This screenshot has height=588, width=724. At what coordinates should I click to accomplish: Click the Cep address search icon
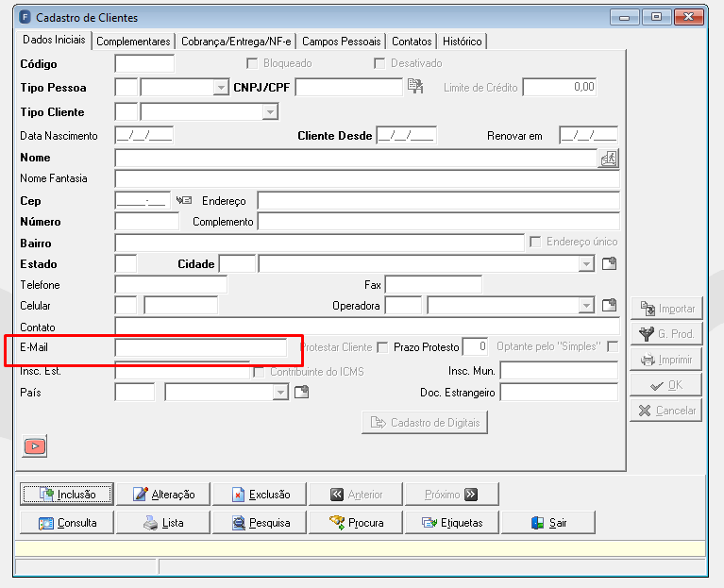coord(184,200)
